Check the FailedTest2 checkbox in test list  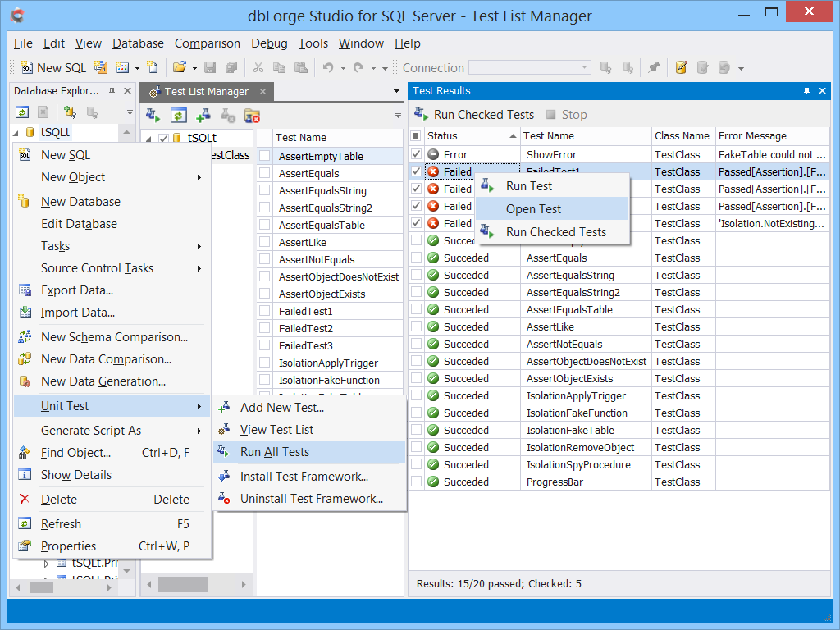(265, 328)
